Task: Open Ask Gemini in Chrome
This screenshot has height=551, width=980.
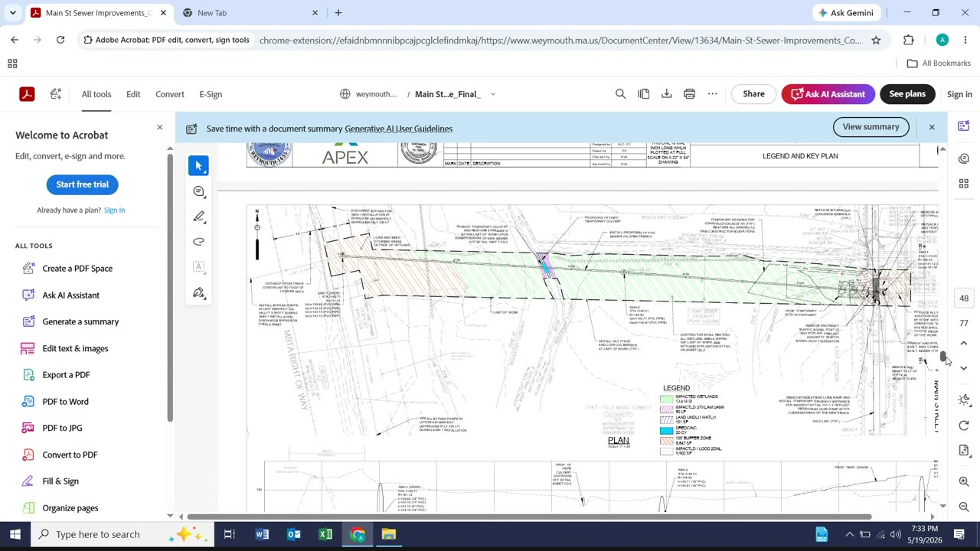Action: tap(845, 13)
